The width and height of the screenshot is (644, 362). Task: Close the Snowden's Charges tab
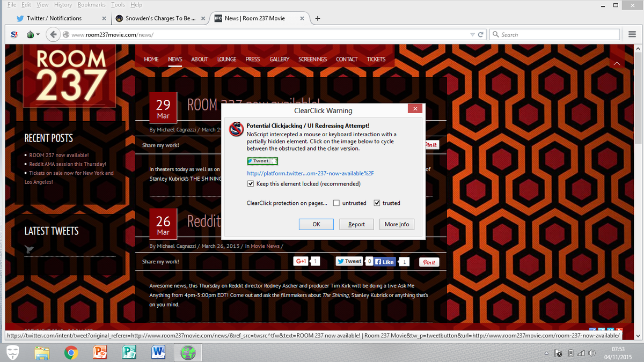pyautogui.click(x=203, y=18)
